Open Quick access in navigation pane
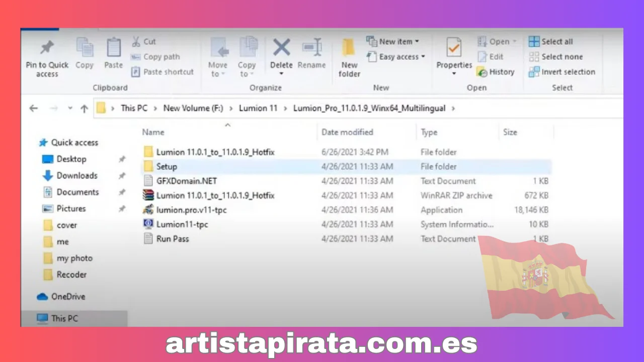 [68, 143]
